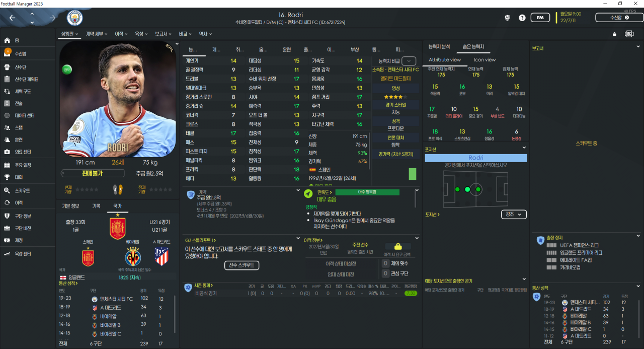Go forward with the right arrow
This screenshot has width=644, height=349.
53,18
